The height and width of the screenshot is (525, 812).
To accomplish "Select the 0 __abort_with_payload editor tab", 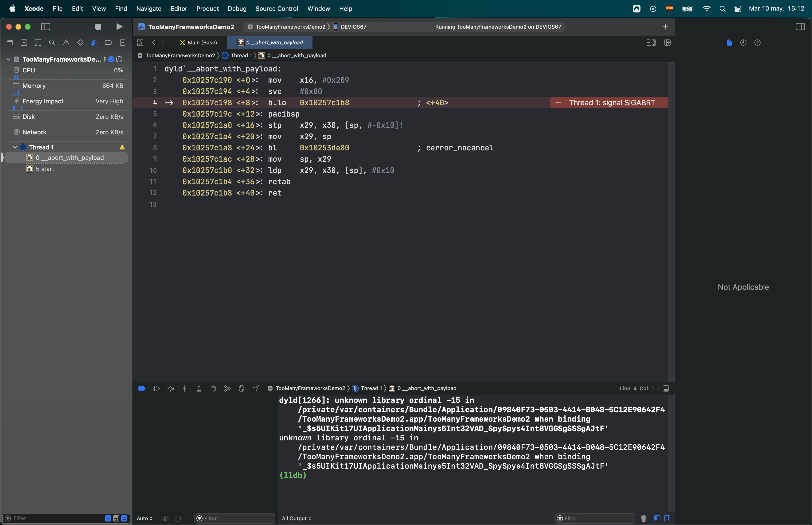I will click(270, 43).
